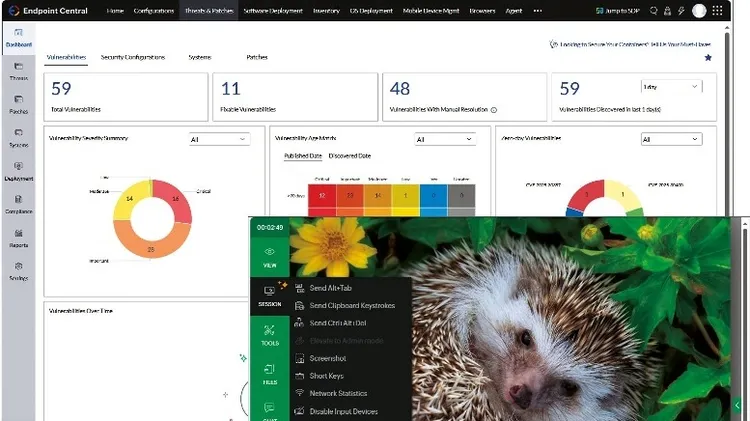This screenshot has height=421, width=750.
Task: Click the Patches sidebar icon
Action: (x=18, y=102)
